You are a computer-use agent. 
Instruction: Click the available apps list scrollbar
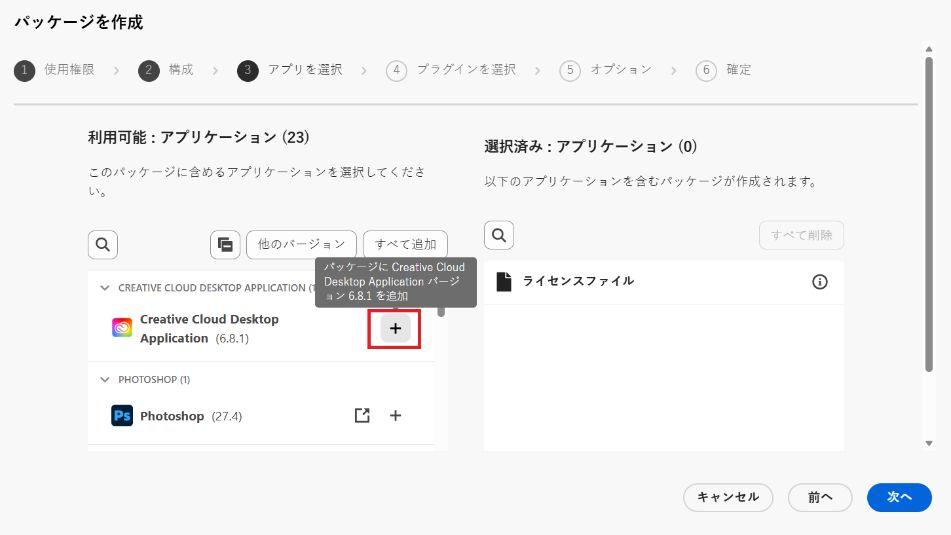coord(441,311)
